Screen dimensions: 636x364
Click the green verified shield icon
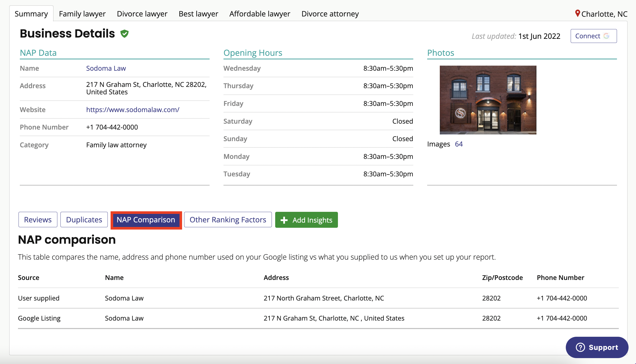(124, 34)
